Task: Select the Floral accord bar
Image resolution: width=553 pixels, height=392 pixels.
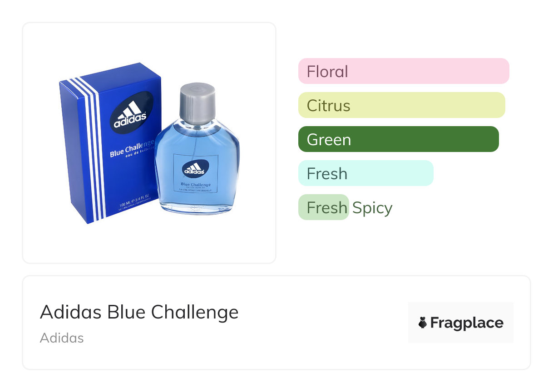Action: point(403,71)
